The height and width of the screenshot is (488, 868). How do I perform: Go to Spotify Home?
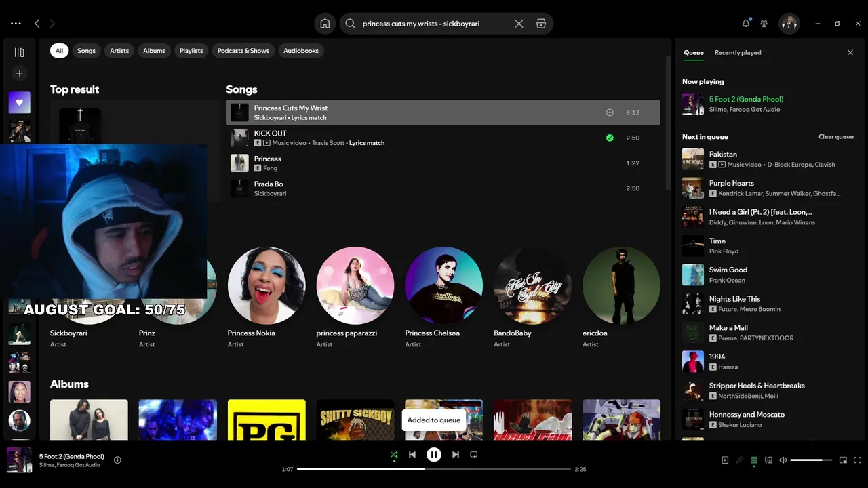(325, 24)
